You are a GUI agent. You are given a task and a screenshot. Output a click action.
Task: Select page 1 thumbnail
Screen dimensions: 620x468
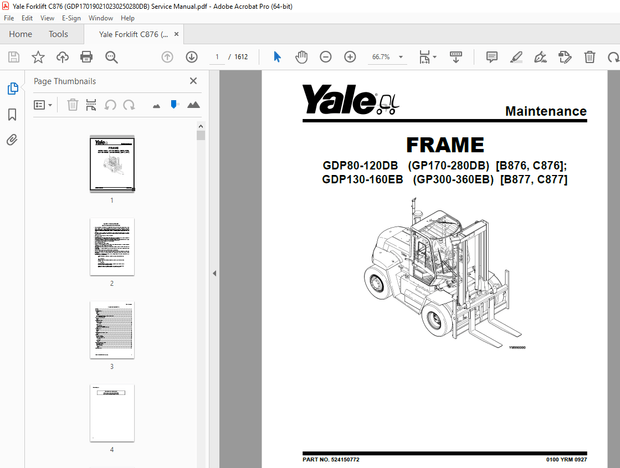pos(112,164)
